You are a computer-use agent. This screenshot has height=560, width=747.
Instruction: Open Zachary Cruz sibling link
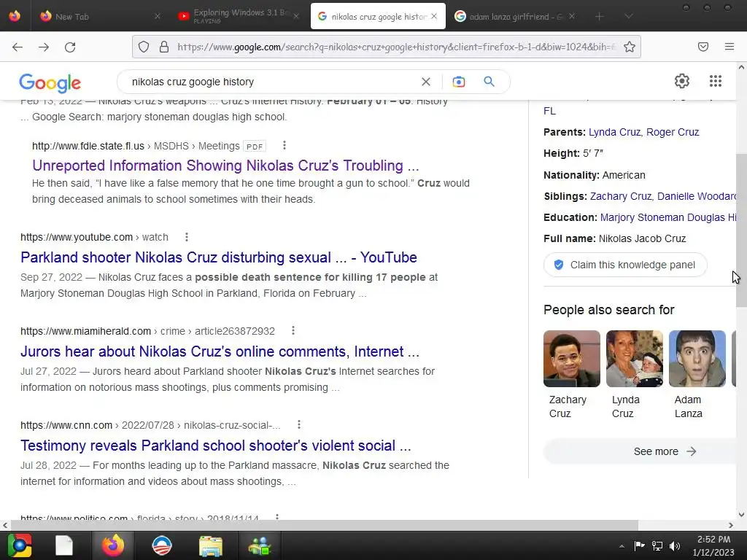tap(621, 196)
